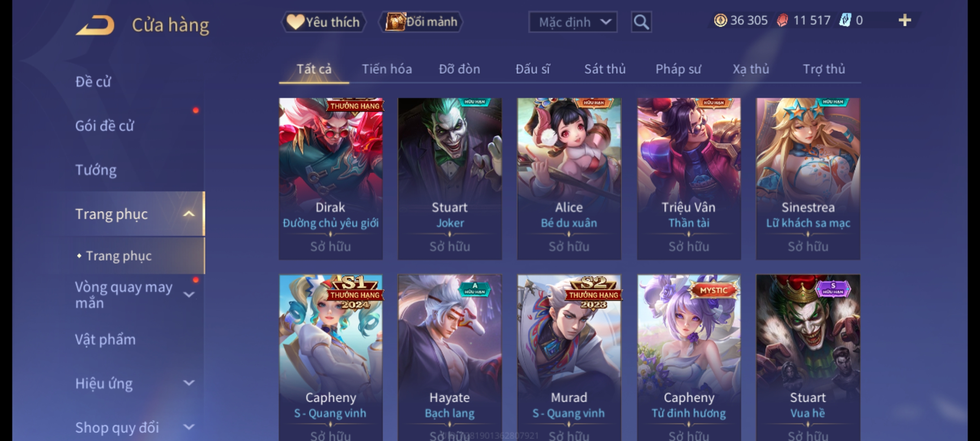Tap the gold coin balance icon
Viewport: 980px width, 441px height.
point(720,20)
